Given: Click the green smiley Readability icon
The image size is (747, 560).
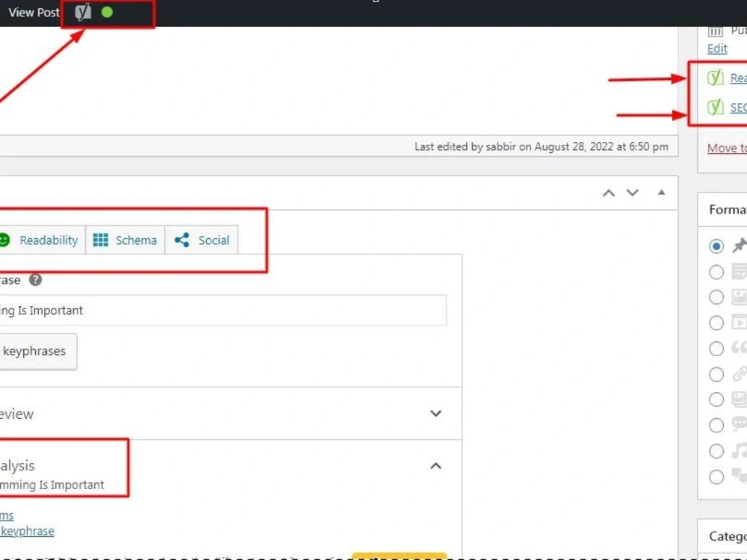Looking at the screenshot, I should (x=4, y=240).
